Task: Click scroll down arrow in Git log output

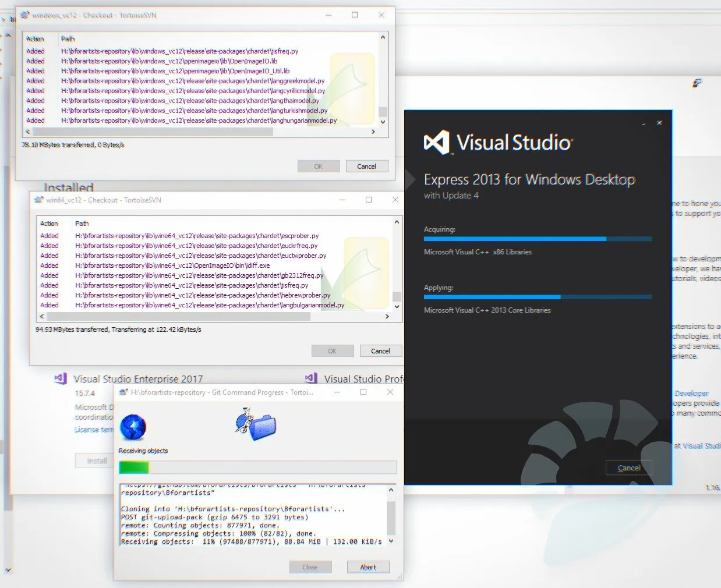Action: (x=391, y=541)
